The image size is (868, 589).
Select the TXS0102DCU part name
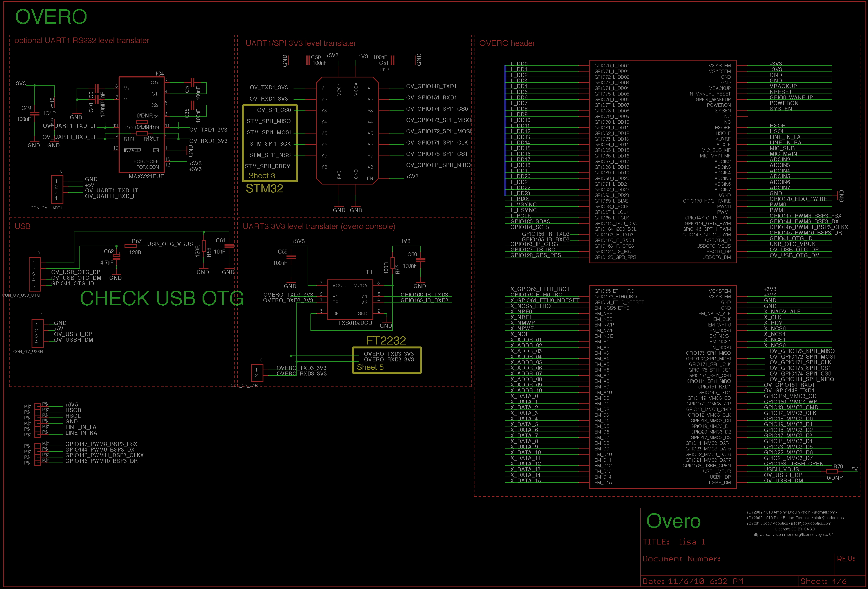click(x=355, y=323)
